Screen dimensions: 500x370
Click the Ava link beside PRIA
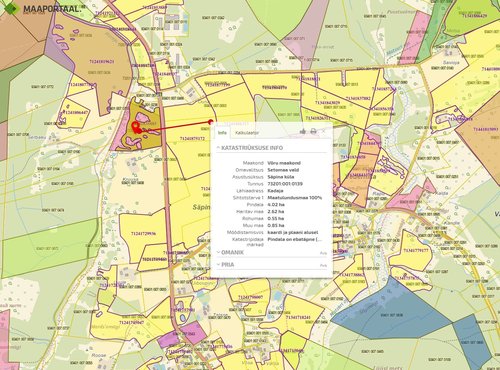323,265
